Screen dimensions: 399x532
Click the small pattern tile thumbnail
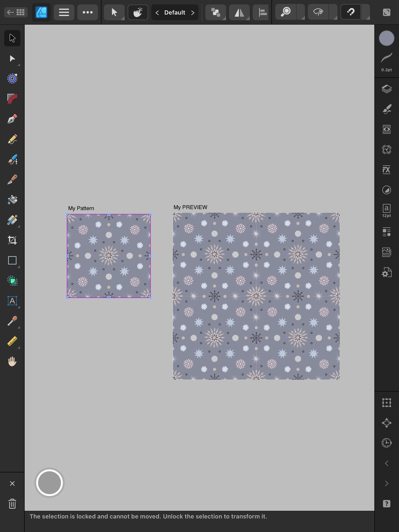pyautogui.click(x=109, y=256)
